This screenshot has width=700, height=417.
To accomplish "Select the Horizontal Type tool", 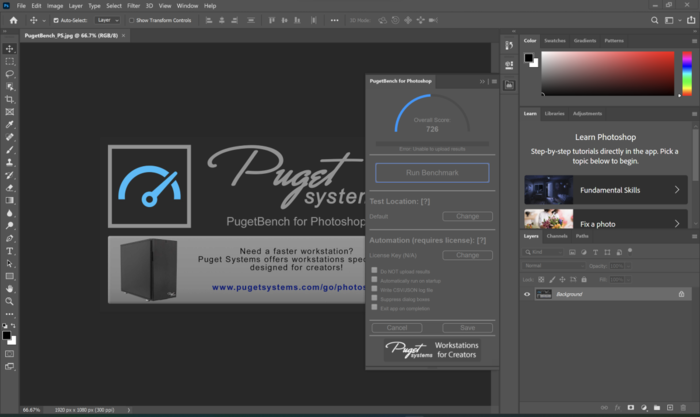I will pyautogui.click(x=9, y=251).
